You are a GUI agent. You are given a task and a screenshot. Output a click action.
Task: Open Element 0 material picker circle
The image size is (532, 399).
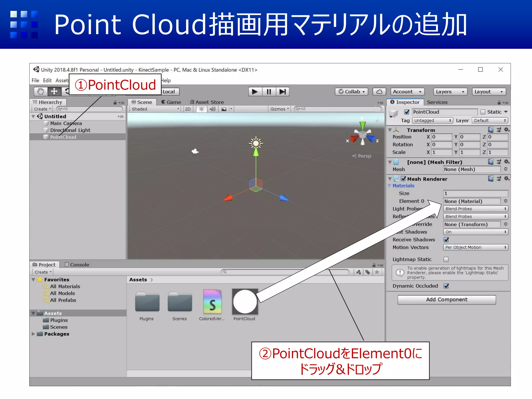[506, 201]
